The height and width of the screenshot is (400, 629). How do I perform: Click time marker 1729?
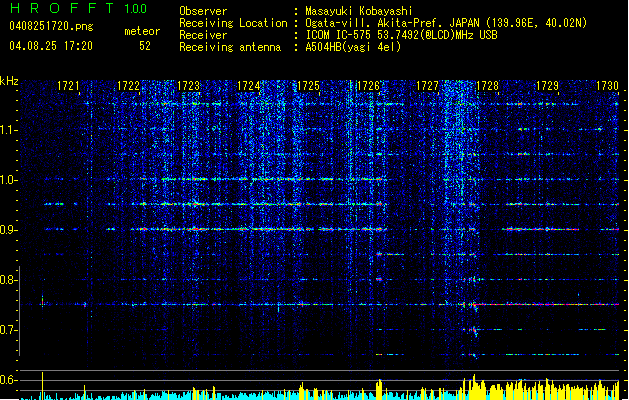548,86
